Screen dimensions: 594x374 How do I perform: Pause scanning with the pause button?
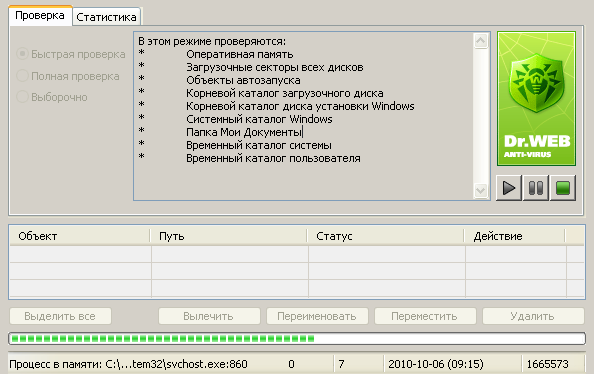[536, 188]
